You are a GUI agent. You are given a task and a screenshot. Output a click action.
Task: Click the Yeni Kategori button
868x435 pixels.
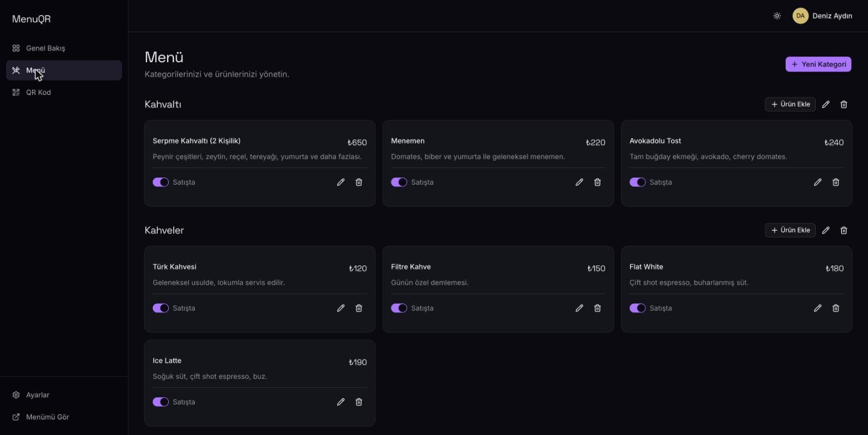click(x=818, y=64)
